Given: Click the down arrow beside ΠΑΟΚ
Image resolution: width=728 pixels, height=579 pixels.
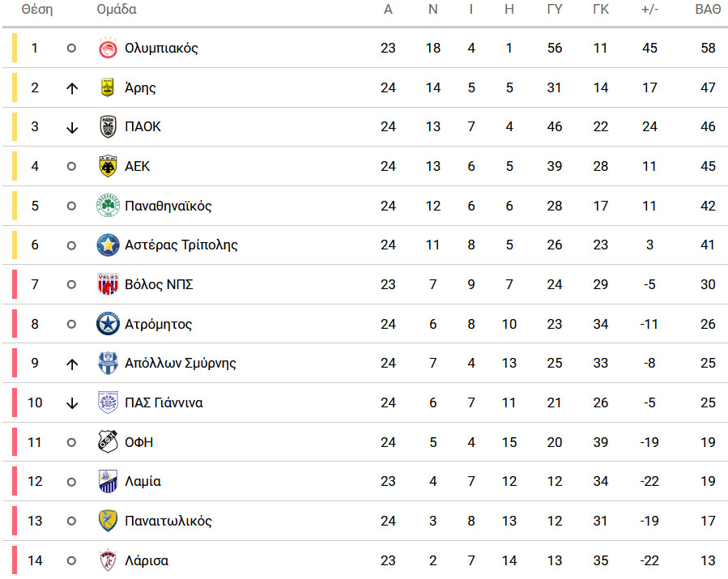Looking at the screenshot, I should [x=72, y=127].
